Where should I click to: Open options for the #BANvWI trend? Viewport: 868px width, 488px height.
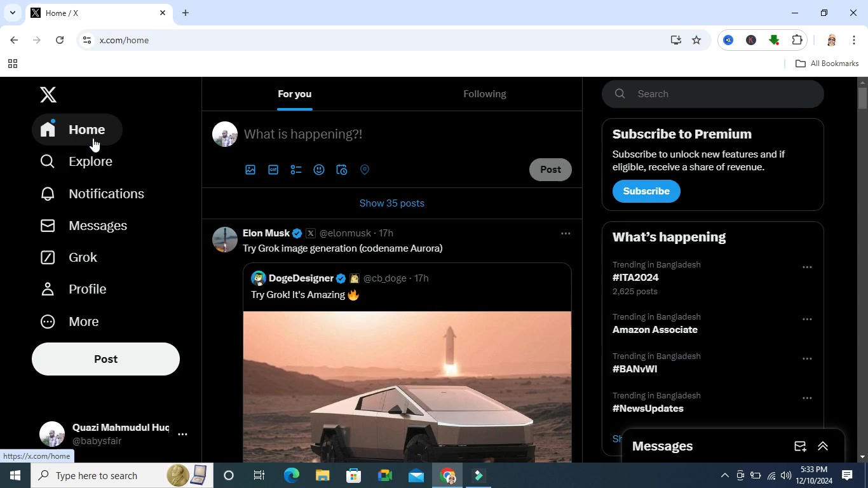click(807, 359)
